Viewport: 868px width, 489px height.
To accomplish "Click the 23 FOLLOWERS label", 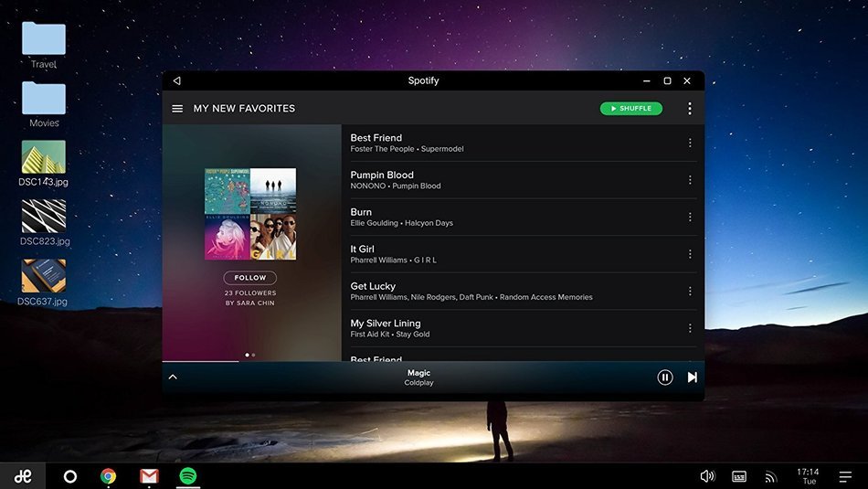I will (250, 293).
